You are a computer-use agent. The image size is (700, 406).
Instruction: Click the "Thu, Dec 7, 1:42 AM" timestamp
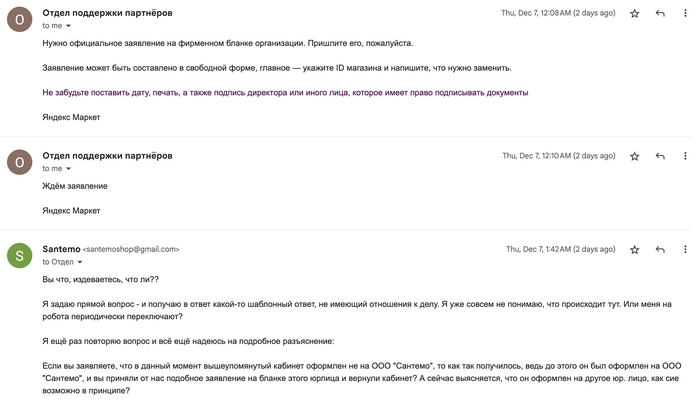point(560,249)
